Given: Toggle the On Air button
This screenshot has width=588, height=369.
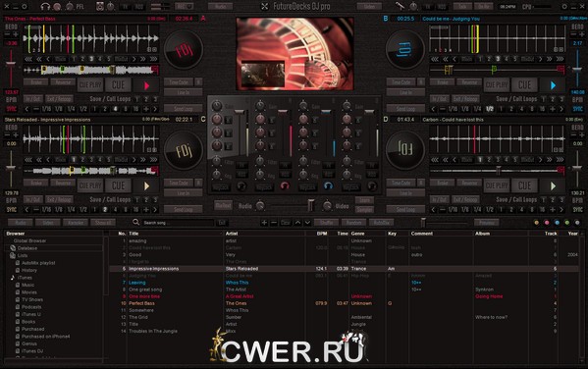Looking at the screenshot, I should tap(483, 6).
